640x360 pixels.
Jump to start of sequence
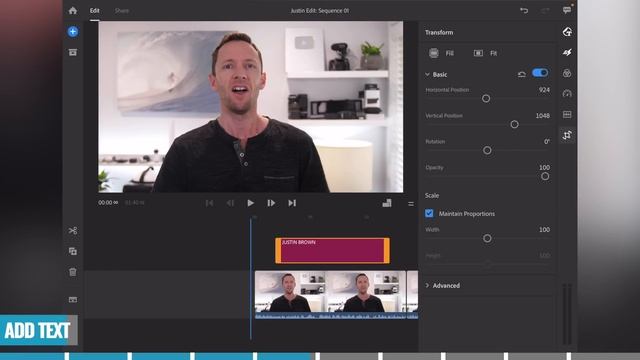(209, 203)
